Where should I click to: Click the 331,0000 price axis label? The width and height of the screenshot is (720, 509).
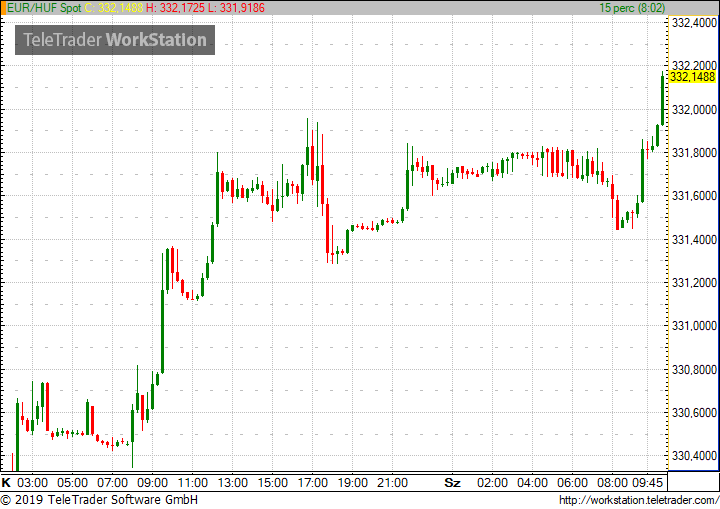click(x=694, y=326)
